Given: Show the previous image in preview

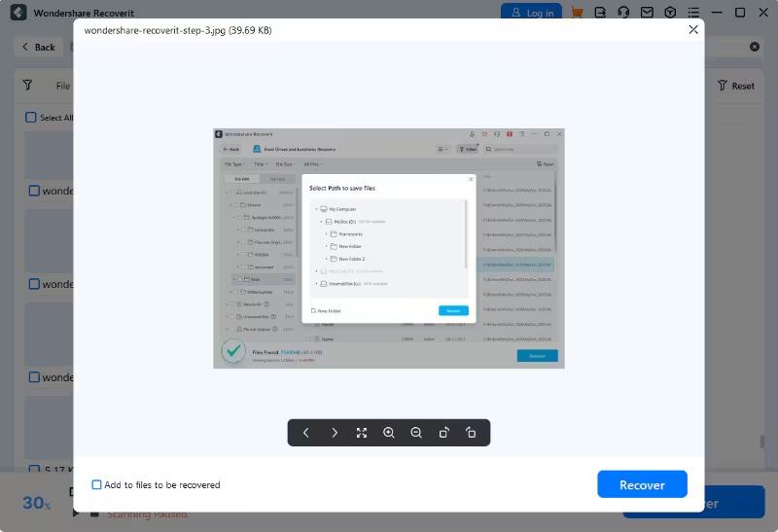Looking at the screenshot, I should pyautogui.click(x=306, y=433).
